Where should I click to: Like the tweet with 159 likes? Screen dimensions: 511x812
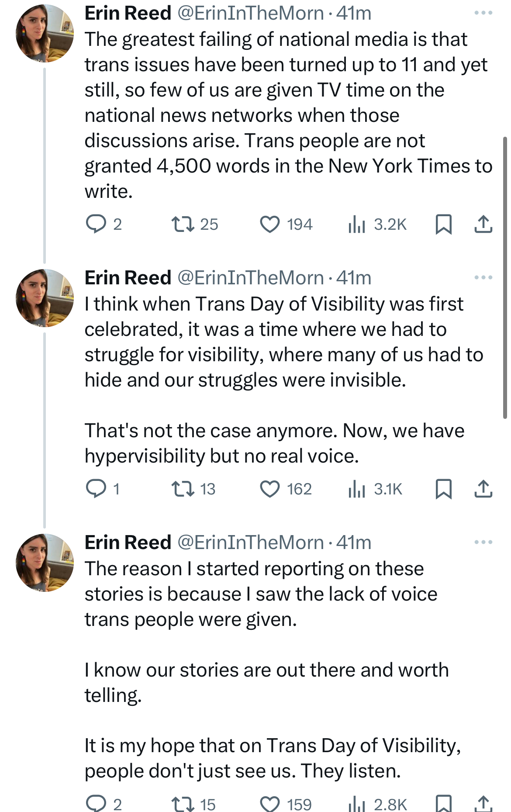270,803
